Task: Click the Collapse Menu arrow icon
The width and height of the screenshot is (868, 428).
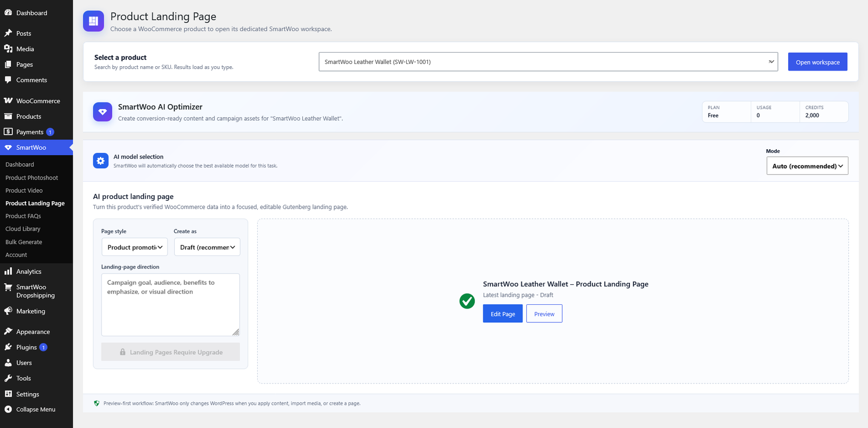Action: tap(8, 409)
